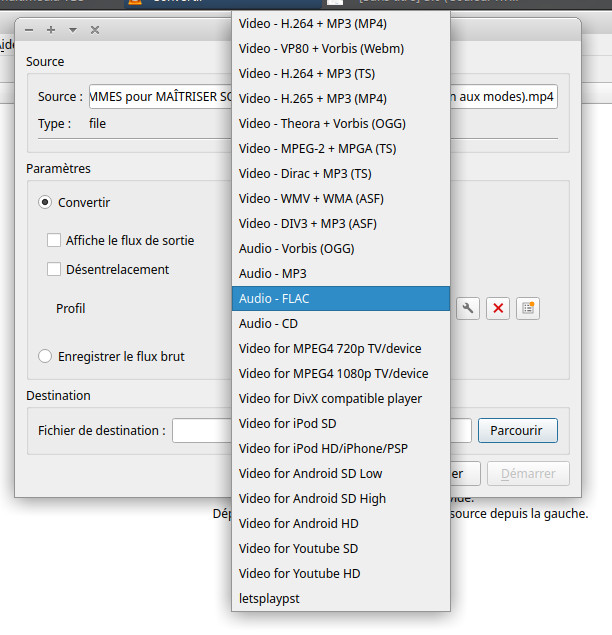
Task: Pick Video - DIV3 + MP3 (ASF)
Action: (x=341, y=224)
